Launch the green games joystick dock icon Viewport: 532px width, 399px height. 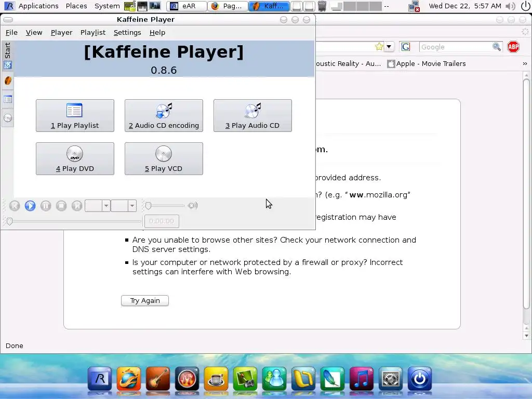(245, 379)
